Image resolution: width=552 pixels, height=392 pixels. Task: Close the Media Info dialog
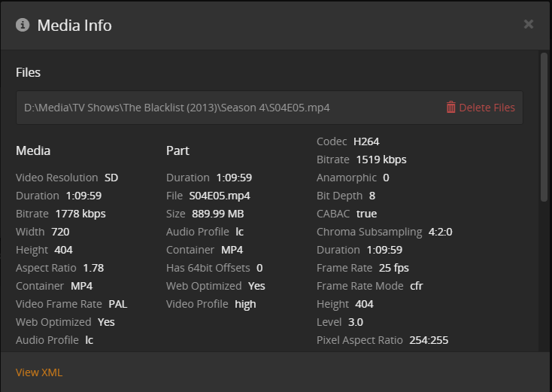click(x=529, y=24)
